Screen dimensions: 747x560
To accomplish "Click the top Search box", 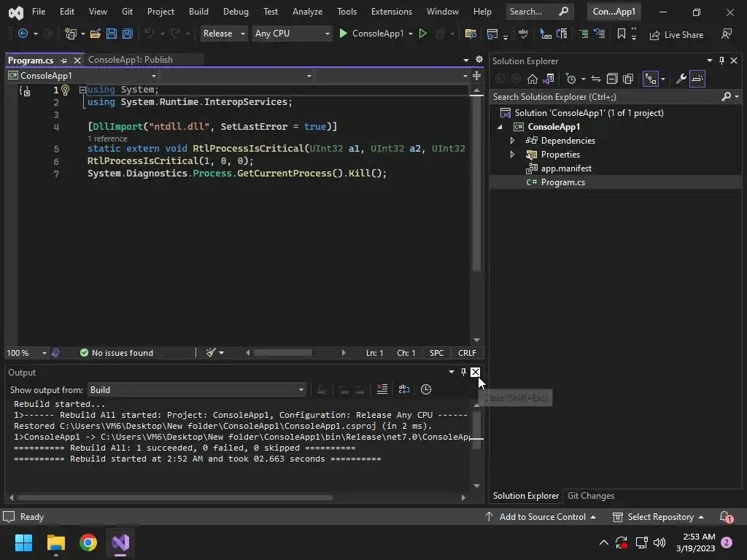I will (539, 12).
